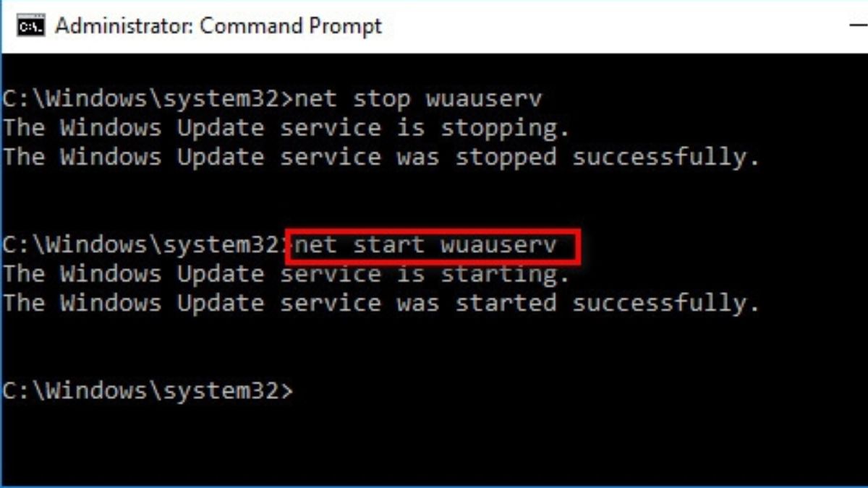Click the "net stop wuauserv" command text
Viewport: 868px width, 488px height.
(x=417, y=98)
